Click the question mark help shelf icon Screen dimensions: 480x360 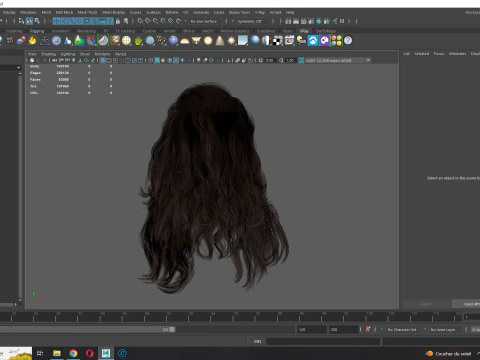(x=348, y=41)
